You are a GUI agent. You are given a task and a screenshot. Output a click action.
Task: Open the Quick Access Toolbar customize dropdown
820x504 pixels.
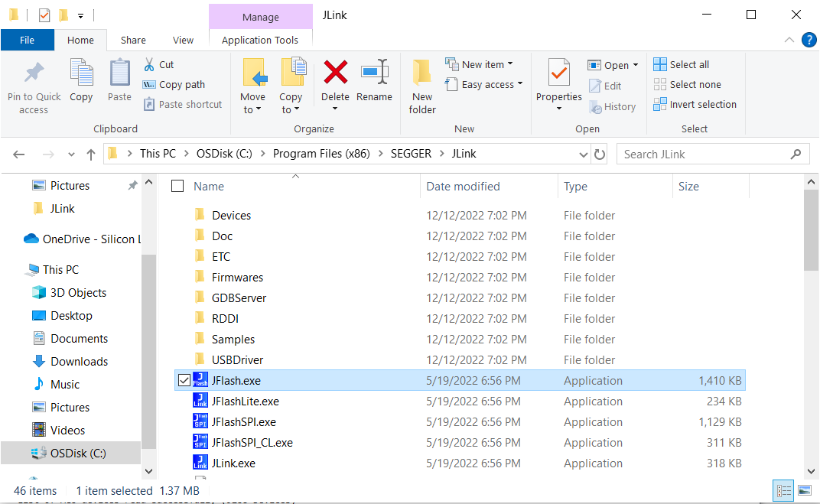(80, 16)
